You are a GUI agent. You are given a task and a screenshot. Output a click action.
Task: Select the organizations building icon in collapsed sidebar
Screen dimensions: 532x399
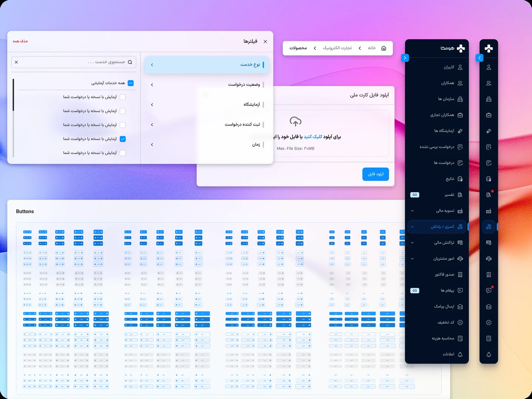coord(488,99)
